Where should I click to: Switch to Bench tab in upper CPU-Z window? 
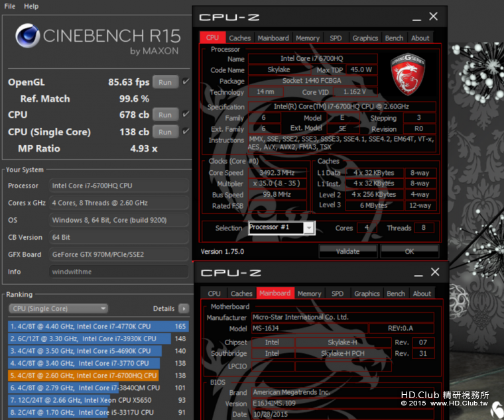click(394, 38)
